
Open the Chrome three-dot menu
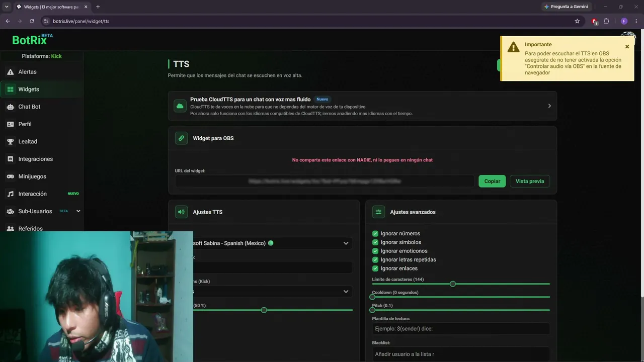click(x=636, y=21)
